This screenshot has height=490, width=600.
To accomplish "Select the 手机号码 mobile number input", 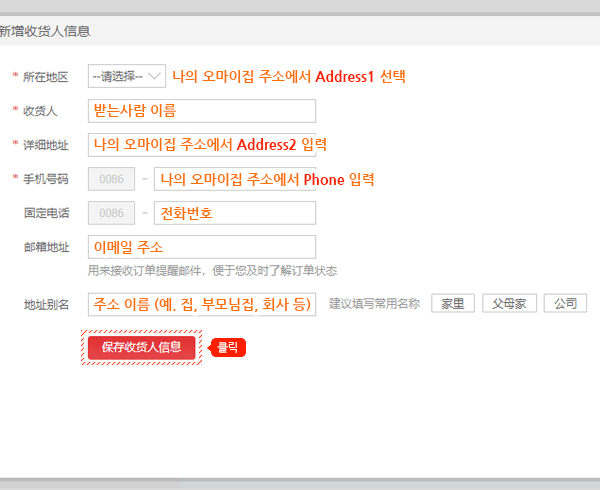I will (x=234, y=180).
